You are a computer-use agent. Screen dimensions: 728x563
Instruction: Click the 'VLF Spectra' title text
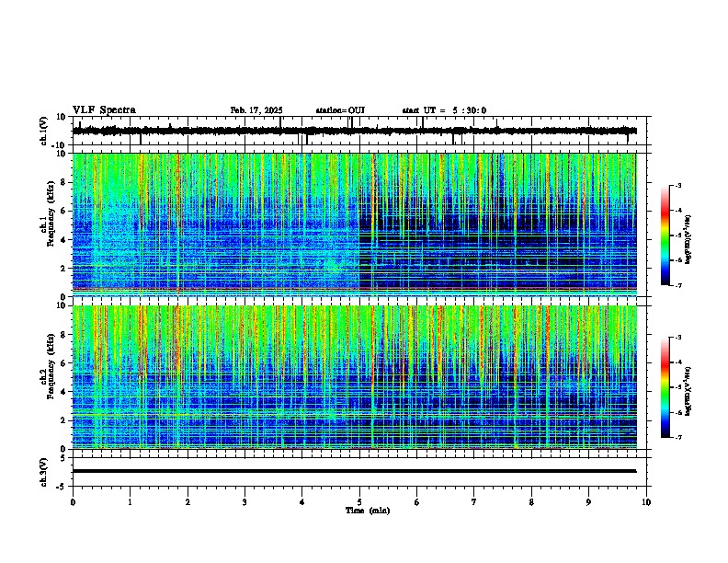coord(104,110)
